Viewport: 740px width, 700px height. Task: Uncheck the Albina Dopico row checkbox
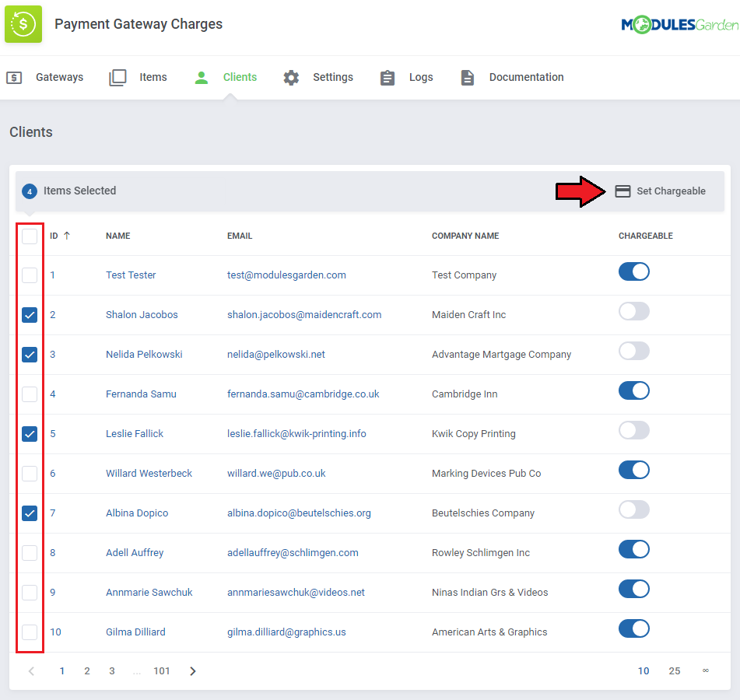click(x=30, y=513)
